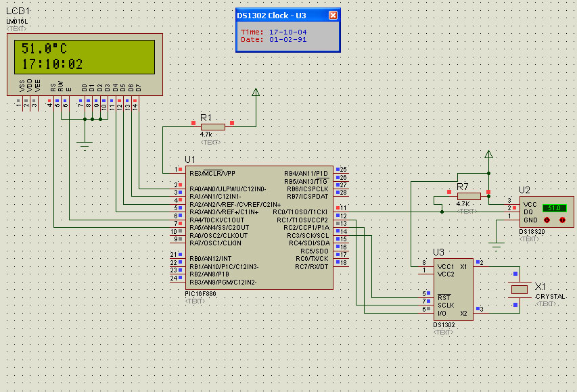Click the power terminal arrow above R1

(x=256, y=93)
